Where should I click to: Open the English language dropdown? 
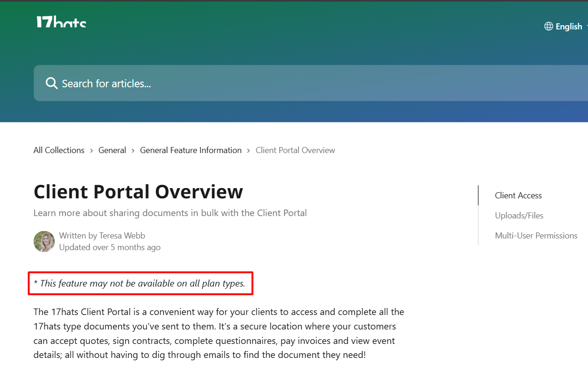click(x=568, y=27)
